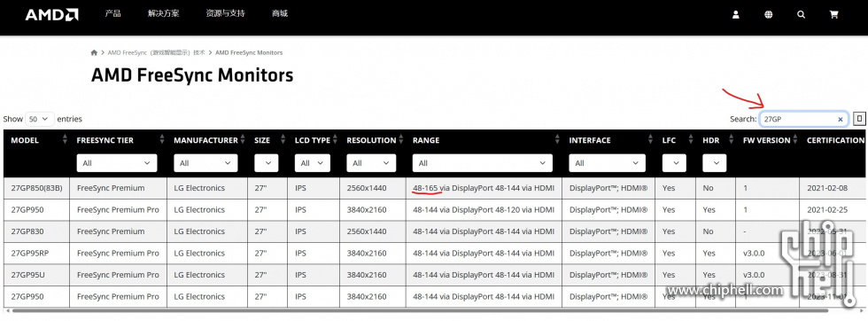Viewport: 868px width, 321px height.
Task: Open the HDR filter dropdown
Action: click(715, 163)
